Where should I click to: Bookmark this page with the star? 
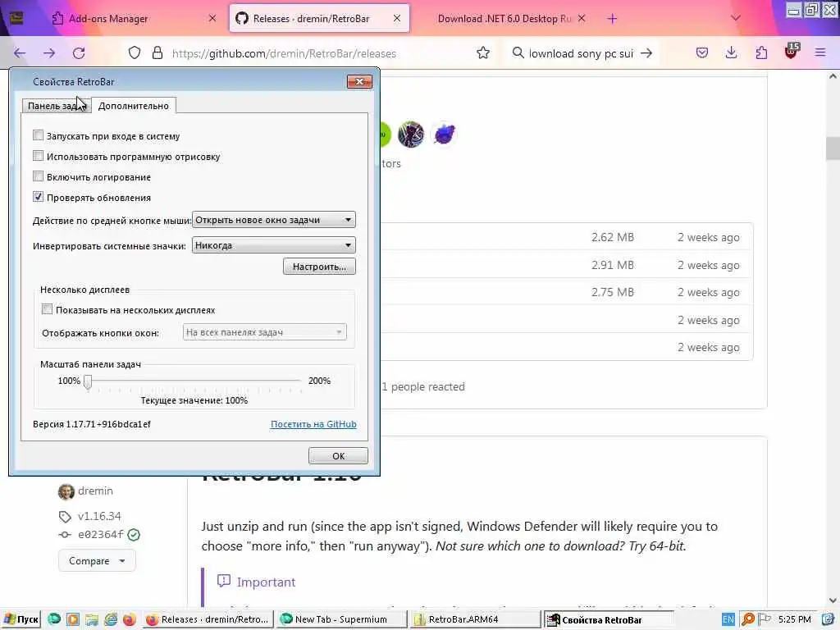(x=482, y=53)
